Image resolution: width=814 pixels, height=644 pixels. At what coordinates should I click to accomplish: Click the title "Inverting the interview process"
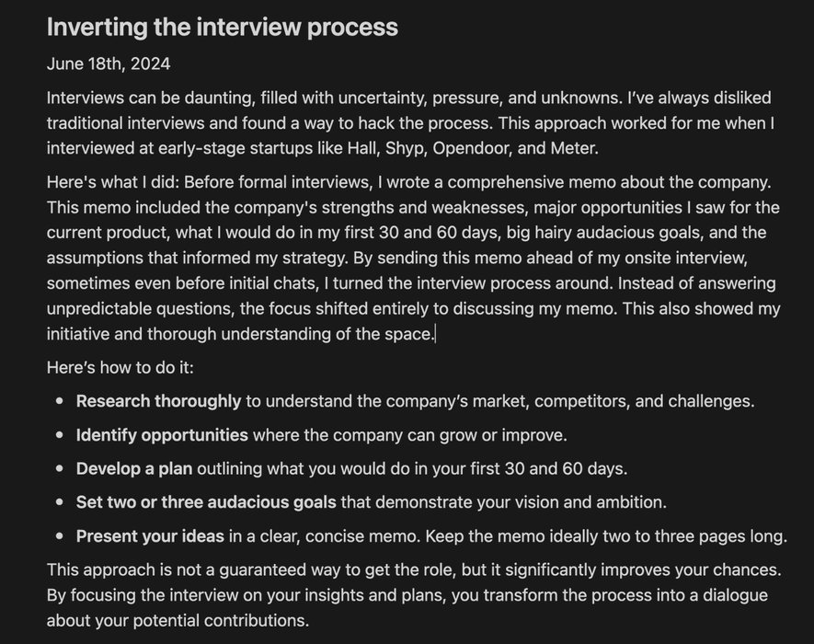(x=223, y=27)
